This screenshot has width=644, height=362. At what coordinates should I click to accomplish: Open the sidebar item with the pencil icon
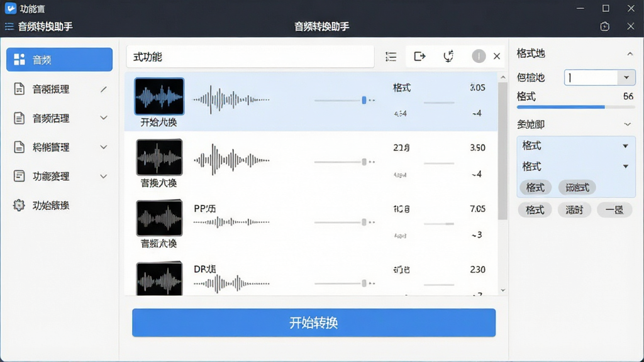click(60, 89)
